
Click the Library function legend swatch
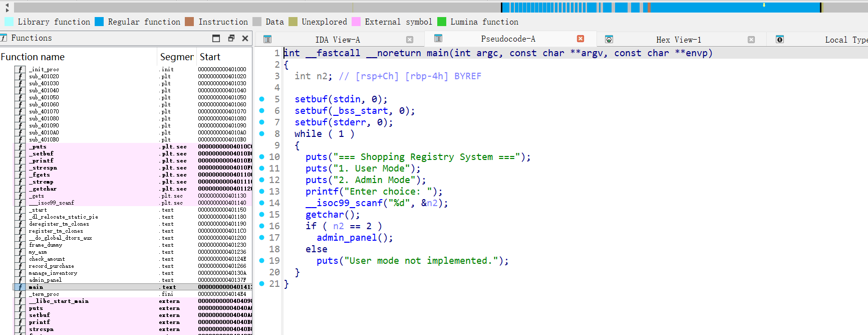tap(9, 22)
